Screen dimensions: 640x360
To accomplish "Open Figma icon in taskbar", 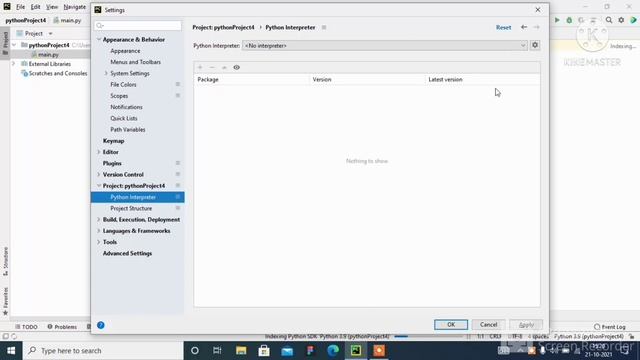I will tap(310, 351).
